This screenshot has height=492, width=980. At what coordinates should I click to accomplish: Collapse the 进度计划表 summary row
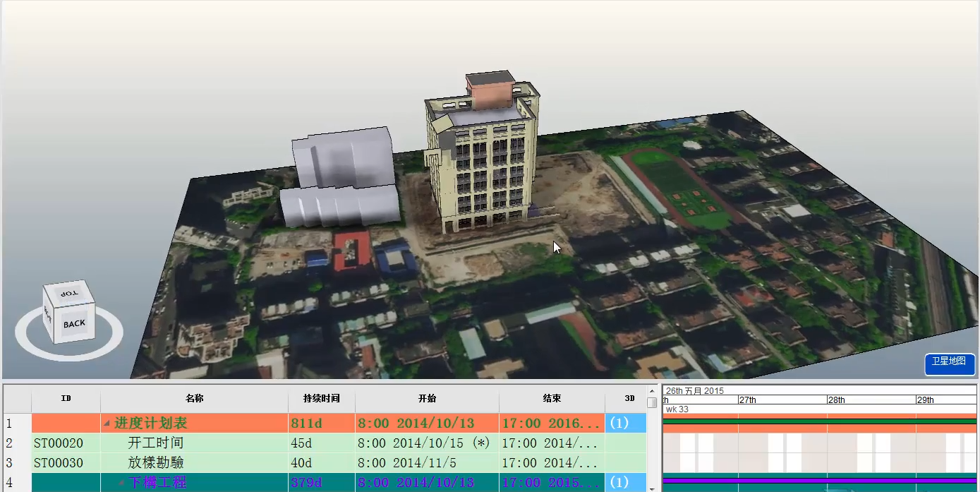(107, 424)
